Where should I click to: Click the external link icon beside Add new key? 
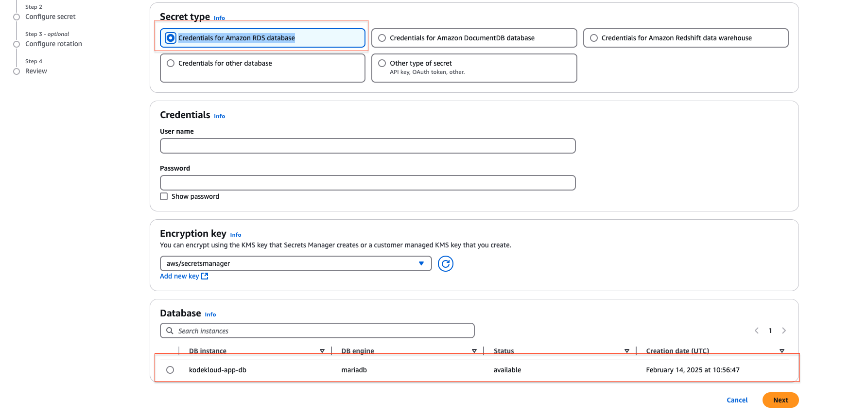coord(205,276)
